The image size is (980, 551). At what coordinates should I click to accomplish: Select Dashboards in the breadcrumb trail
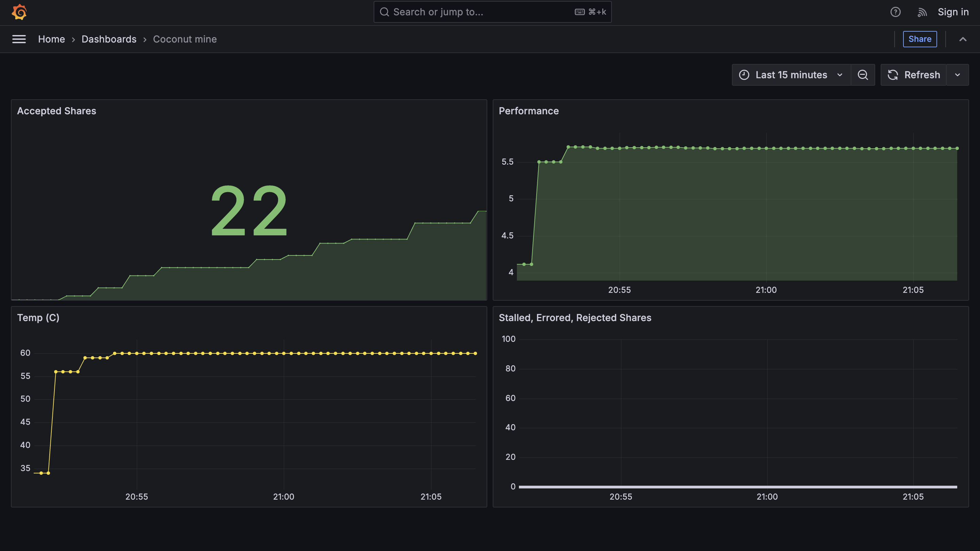click(109, 39)
